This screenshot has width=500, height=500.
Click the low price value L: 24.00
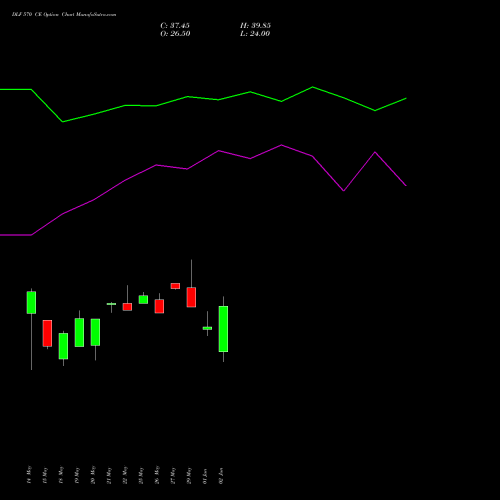[255, 34]
